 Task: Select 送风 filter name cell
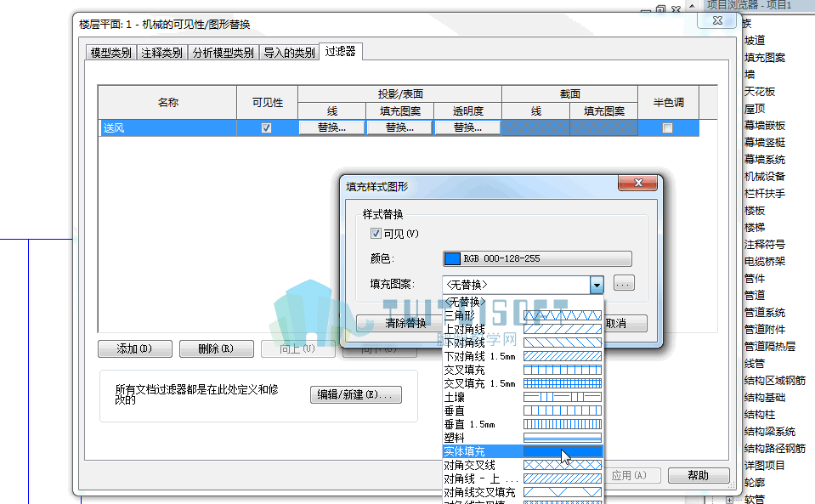click(167, 127)
